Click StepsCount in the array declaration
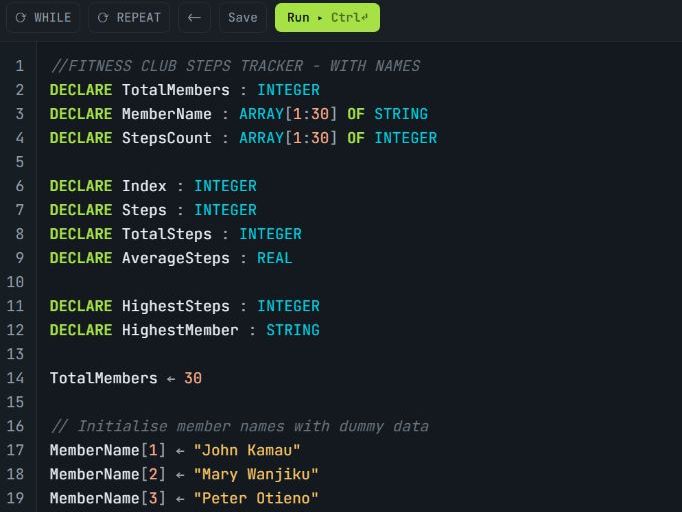Image resolution: width=682 pixels, height=512 pixels. (x=167, y=138)
